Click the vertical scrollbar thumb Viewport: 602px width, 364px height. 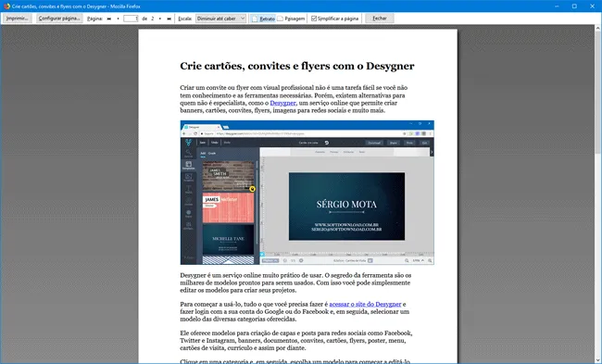point(597,92)
